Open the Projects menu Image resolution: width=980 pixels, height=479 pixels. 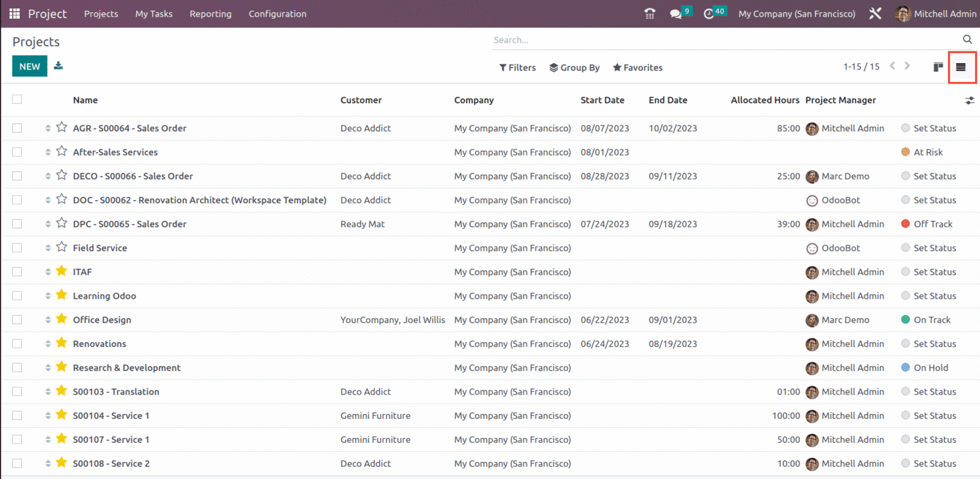coord(101,14)
